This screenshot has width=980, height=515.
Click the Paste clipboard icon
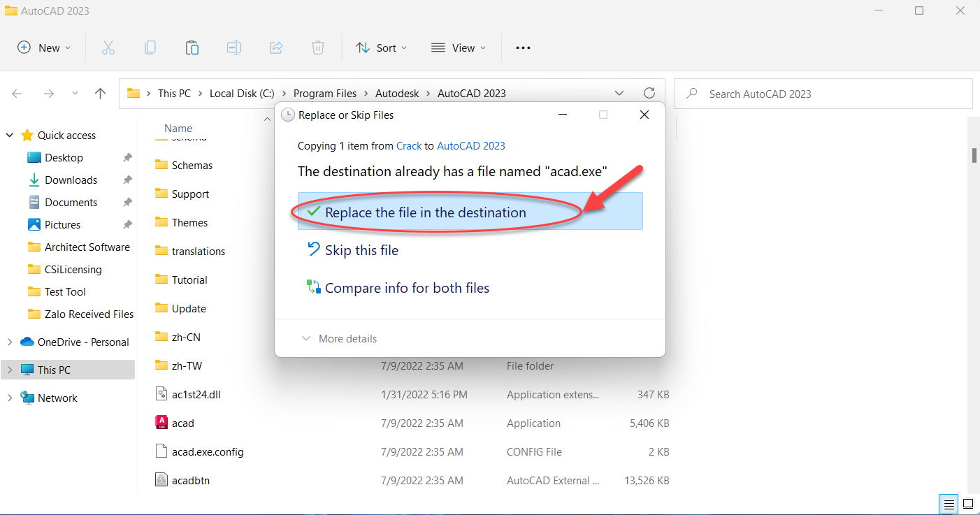coord(192,48)
